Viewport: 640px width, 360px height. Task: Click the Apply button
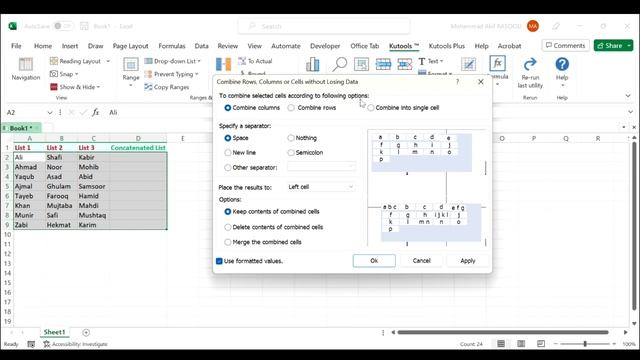click(468, 261)
